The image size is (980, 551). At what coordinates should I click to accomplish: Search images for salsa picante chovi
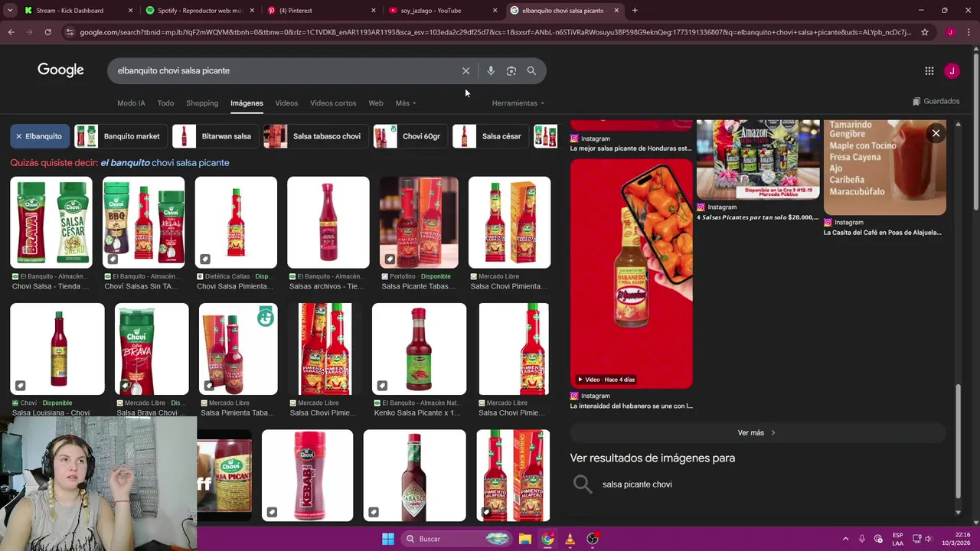637,484
